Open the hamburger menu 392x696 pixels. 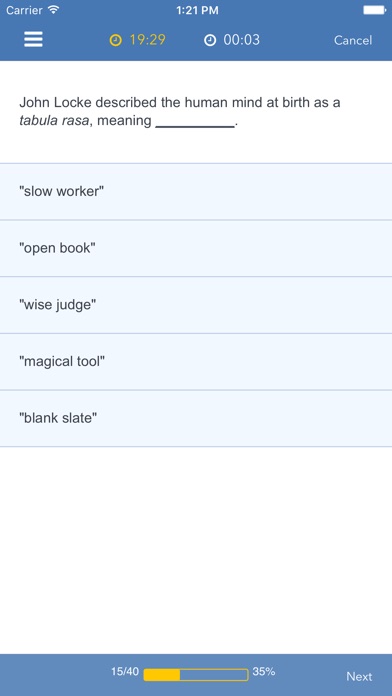coord(33,40)
